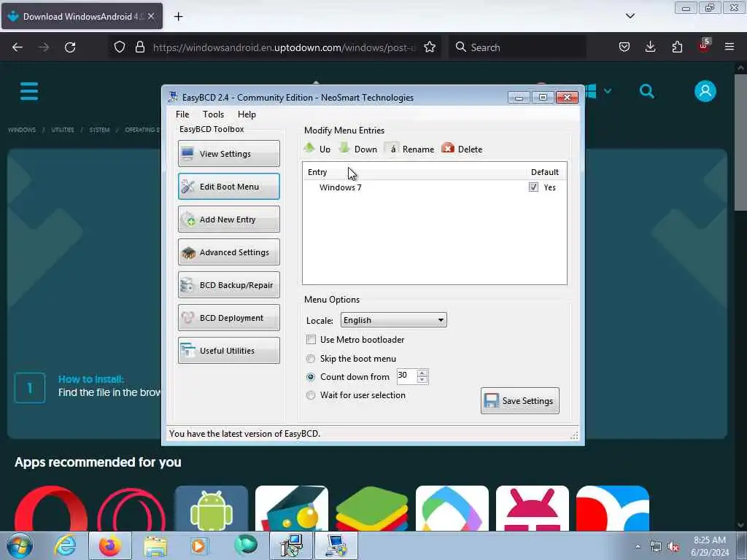Image resolution: width=747 pixels, height=560 pixels.
Task: Launch Internet Explorer from taskbar
Action: [65, 545]
